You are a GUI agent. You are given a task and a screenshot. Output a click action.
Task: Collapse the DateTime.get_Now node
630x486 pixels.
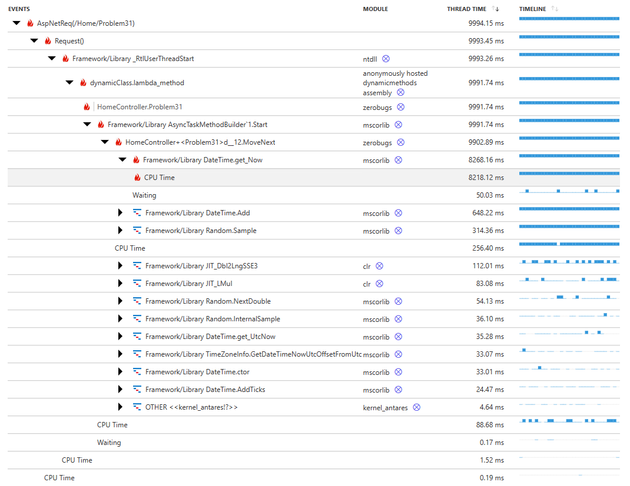pyautogui.click(x=123, y=159)
